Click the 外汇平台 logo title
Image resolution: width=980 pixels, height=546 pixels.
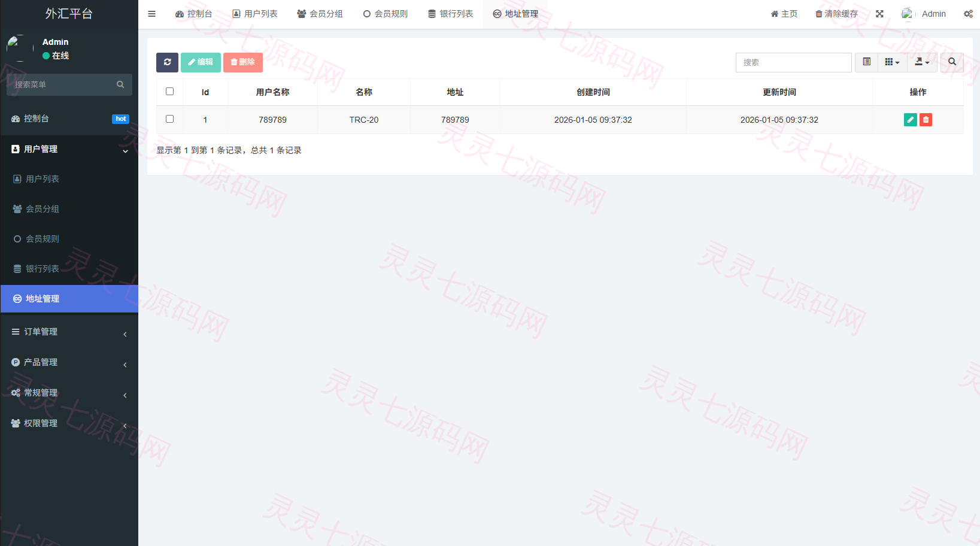(x=69, y=14)
